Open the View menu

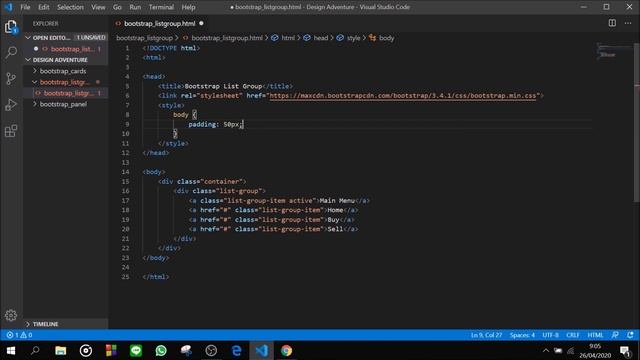[98, 7]
